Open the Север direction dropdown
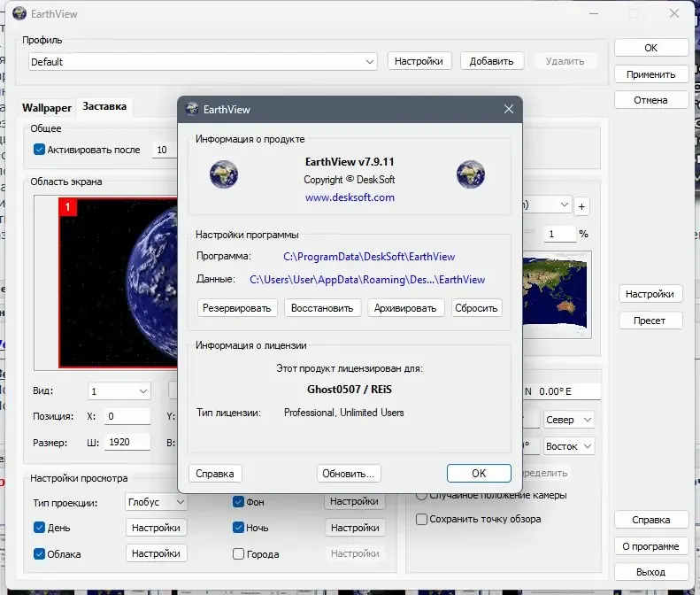700x595 pixels. tap(569, 420)
